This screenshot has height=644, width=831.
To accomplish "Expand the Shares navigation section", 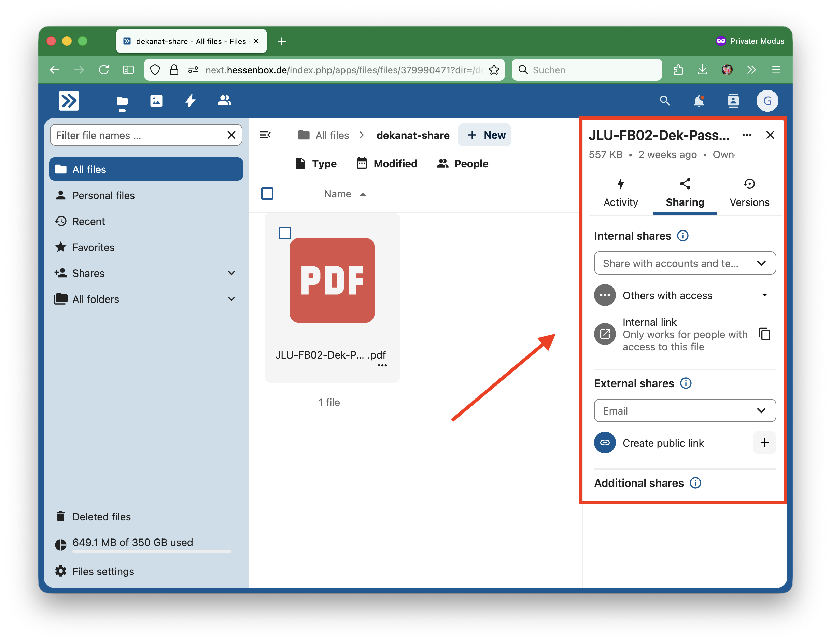I will 231,273.
